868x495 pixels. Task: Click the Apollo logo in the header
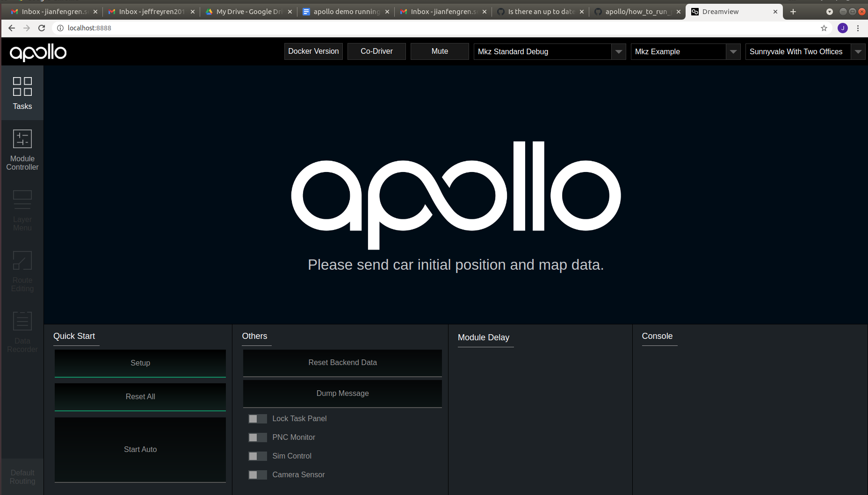38,52
